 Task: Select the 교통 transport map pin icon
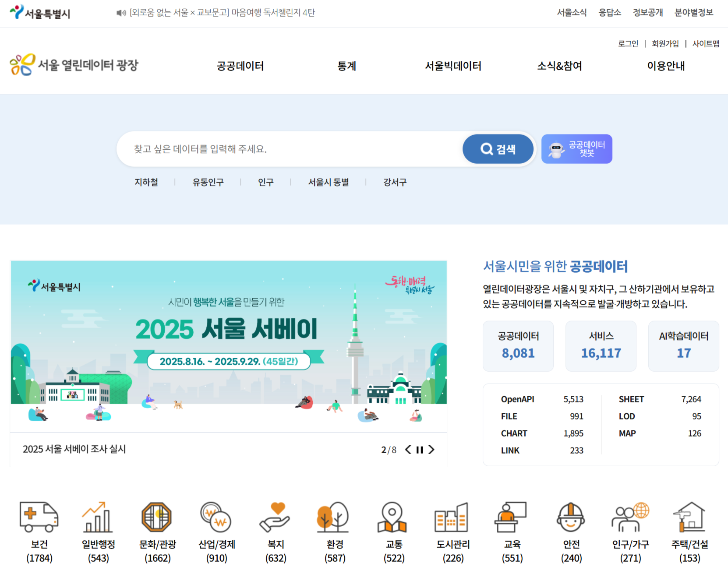[x=393, y=517]
